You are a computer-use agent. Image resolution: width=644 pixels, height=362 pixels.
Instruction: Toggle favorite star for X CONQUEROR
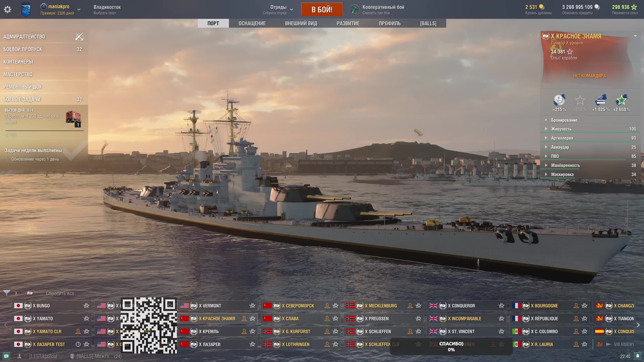[501, 306]
